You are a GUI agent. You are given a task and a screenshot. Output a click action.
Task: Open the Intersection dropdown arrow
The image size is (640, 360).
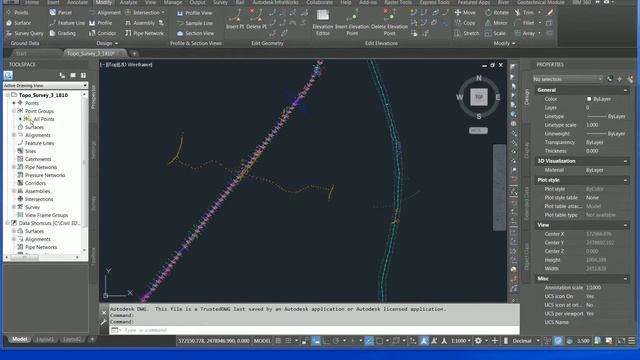pyautogui.click(x=163, y=12)
